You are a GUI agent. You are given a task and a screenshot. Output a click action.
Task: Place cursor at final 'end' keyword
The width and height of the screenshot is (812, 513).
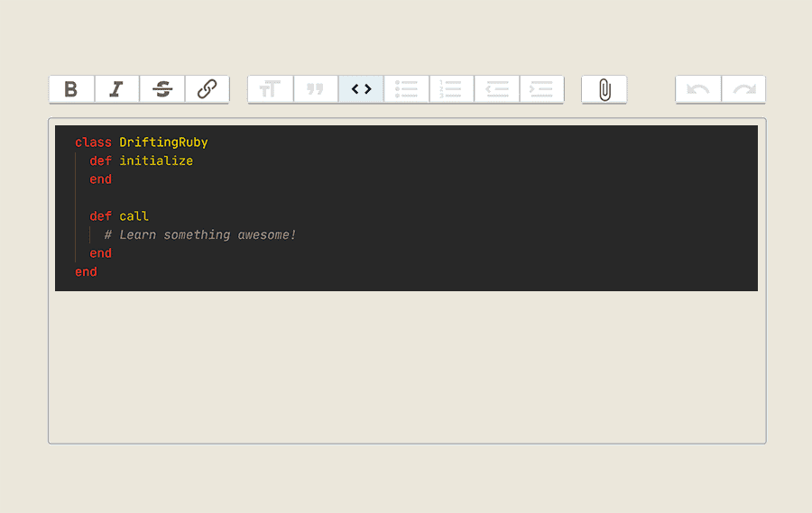86,271
